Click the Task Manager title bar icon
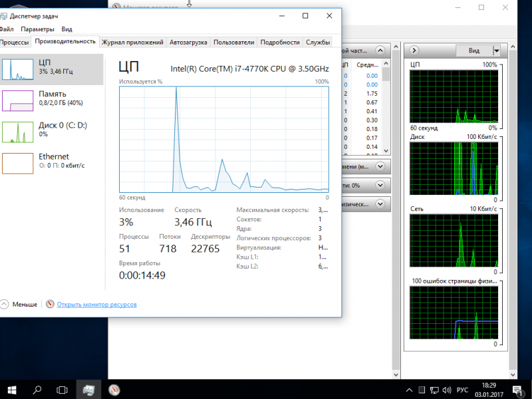Image resolution: width=532 pixels, height=399 pixels. click(3, 16)
